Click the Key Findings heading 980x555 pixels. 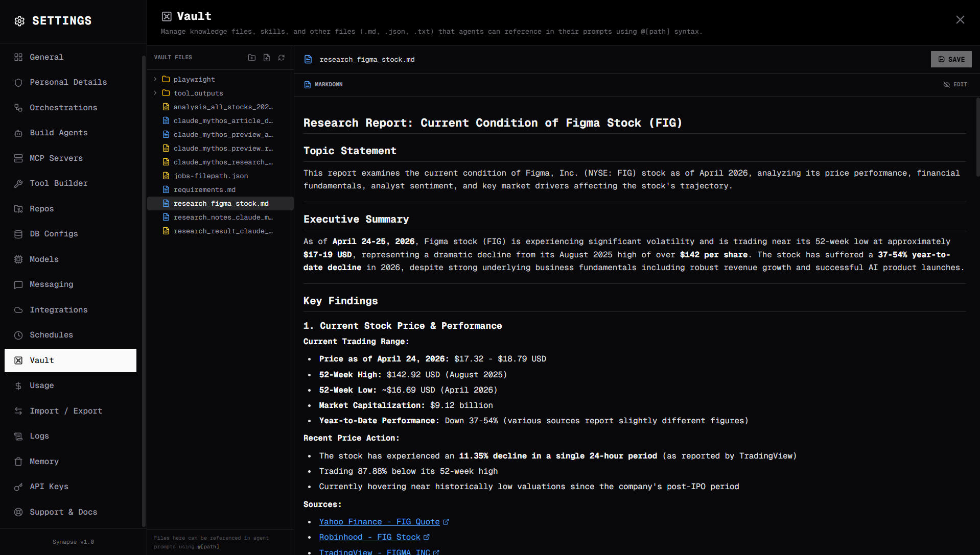(x=340, y=301)
